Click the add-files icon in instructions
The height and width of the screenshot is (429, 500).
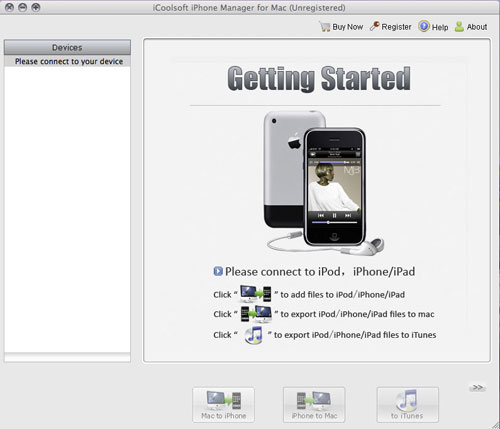click(x=256, y=294)
